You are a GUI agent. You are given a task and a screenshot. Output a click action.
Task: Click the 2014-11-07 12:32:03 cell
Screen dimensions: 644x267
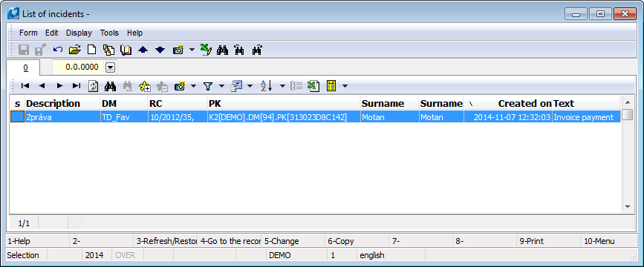[x=508, y=117]
